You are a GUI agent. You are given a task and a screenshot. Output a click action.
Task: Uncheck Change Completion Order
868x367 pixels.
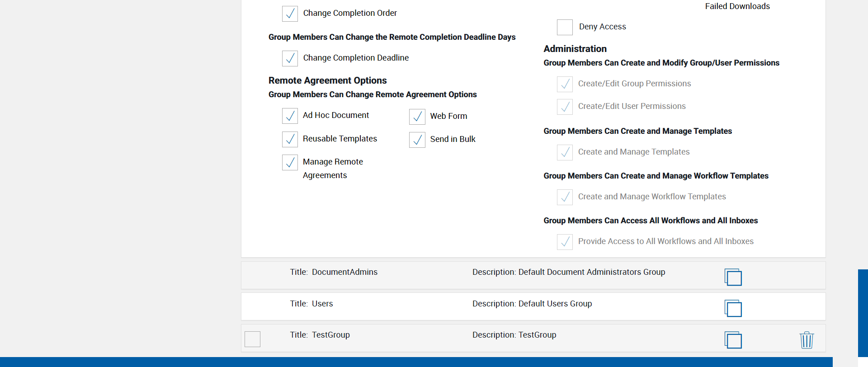(290, 14)
